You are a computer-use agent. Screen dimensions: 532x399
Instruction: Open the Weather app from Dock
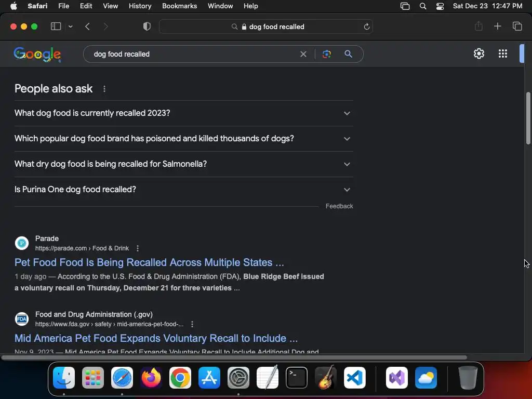coord(426,378)
